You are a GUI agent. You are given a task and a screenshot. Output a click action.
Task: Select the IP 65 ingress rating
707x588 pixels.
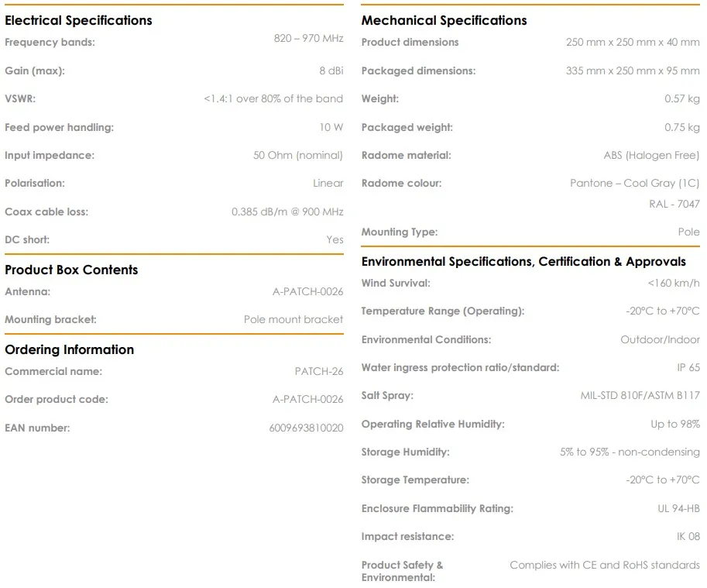pos(688,367)
